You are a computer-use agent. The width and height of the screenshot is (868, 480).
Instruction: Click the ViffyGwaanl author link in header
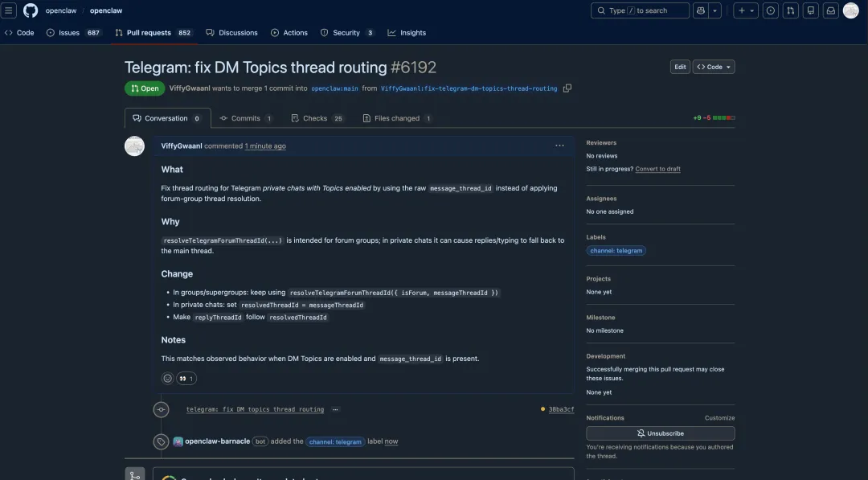190,88
